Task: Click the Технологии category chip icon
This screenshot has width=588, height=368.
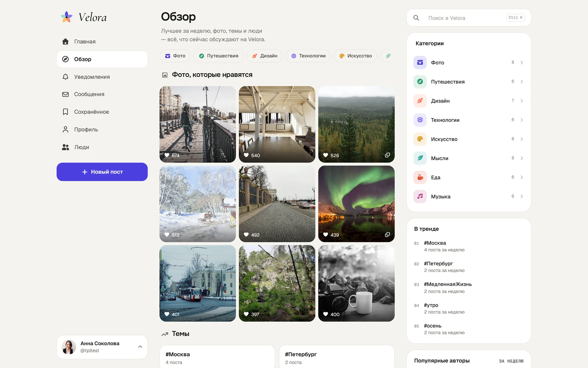Action: [420, 120]
